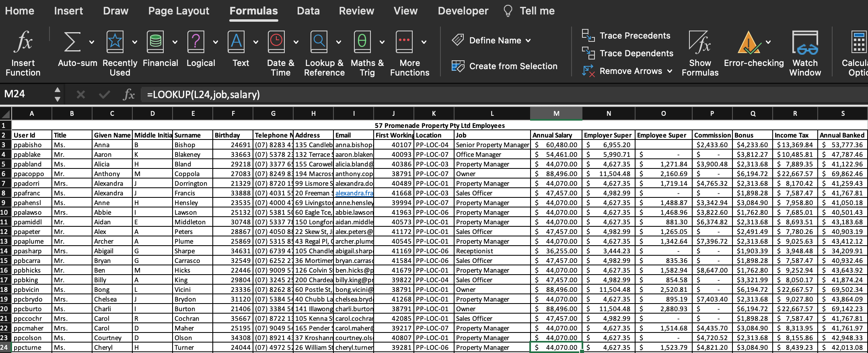868x353 pixels.
Task: Click Remove Arrows label
Action: click(x=631, y=71)
